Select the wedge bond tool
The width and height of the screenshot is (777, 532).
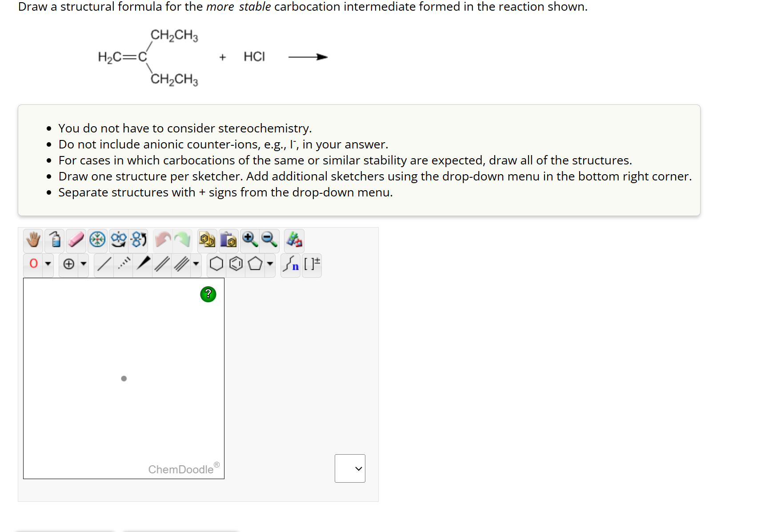point(144,264)
